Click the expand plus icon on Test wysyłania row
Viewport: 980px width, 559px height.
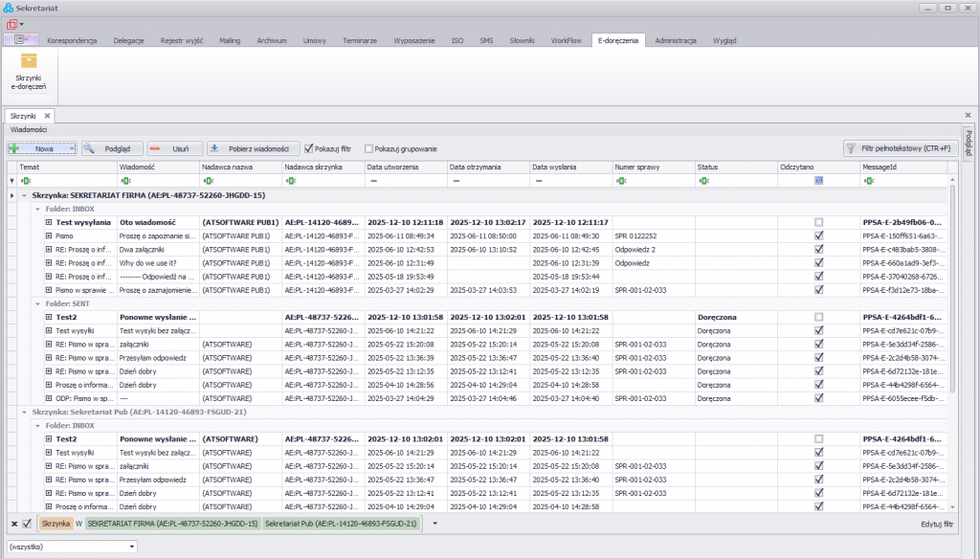tap(47, 222)
